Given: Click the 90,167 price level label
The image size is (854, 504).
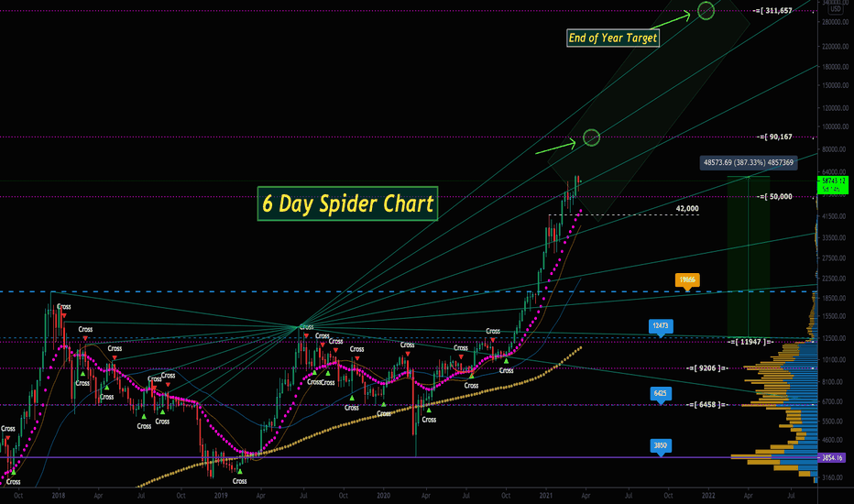Looking at the screenshot, I should click(775, 137).
